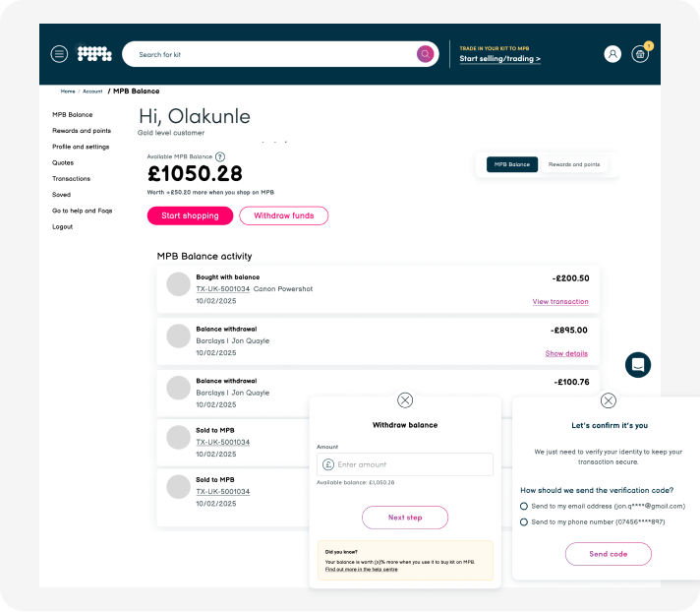Image resolution: width=700 pixels, height=612 pixels.
Task: Click the -£100.76 amount
Action: coord(571,382)
